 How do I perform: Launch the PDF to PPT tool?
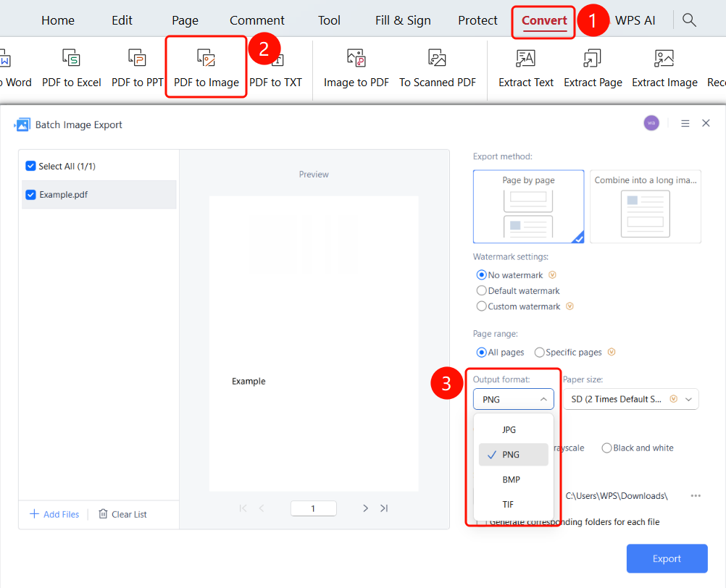point(138,69)
